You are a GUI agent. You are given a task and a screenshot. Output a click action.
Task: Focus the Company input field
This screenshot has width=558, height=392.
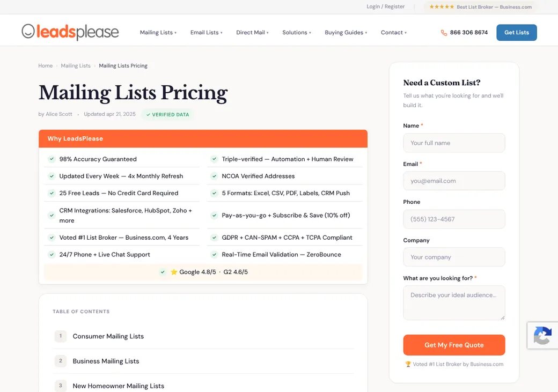(x=454, y=257)
